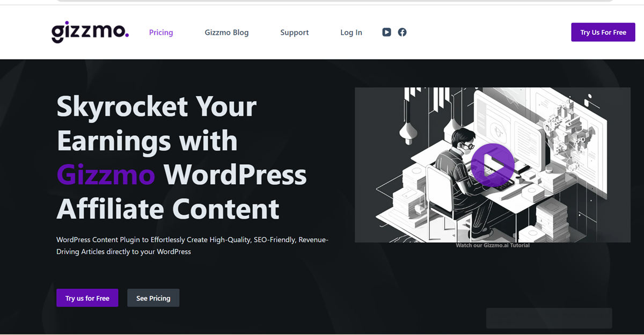Click the See Pricing button

point(153,298)
